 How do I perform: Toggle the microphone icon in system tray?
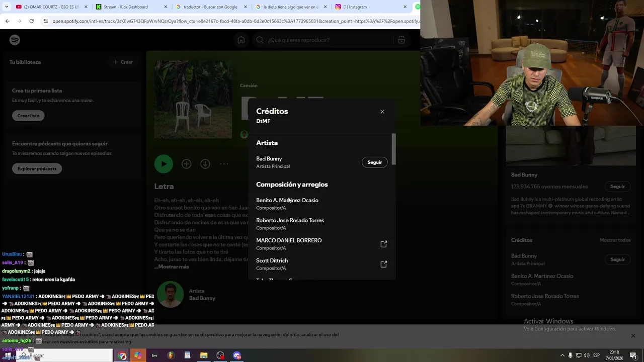tap(571, 355)
